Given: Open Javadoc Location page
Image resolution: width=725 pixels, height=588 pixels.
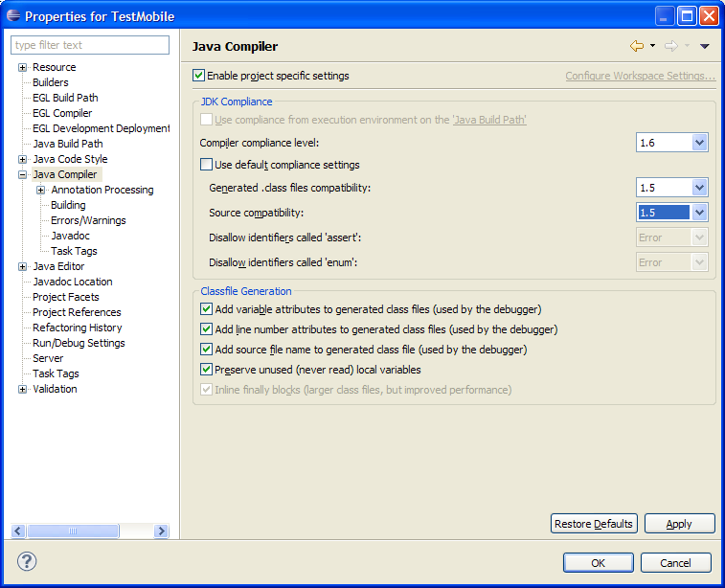Looking at the screenshot, I should tap(73, 282).
